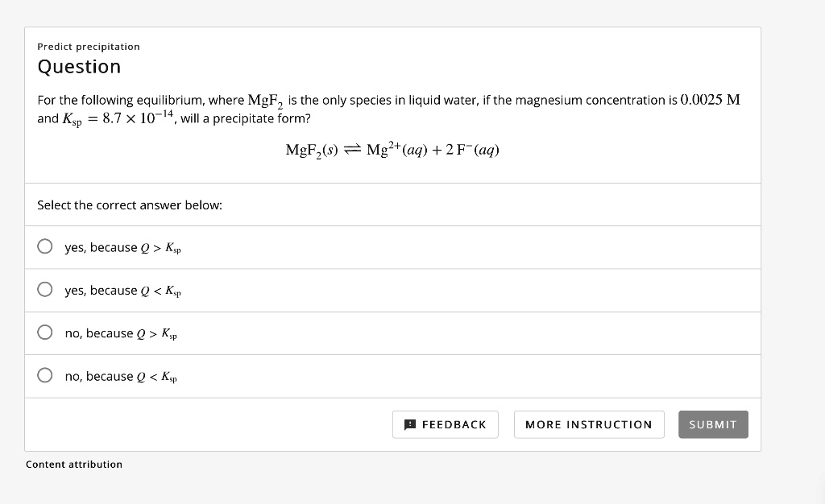Select radio button for 'no, because Q < Ksp'

point(45,375)
